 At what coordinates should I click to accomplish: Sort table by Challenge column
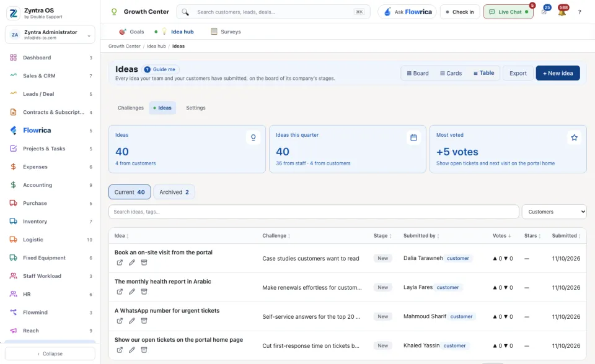[x=276, y=236]
